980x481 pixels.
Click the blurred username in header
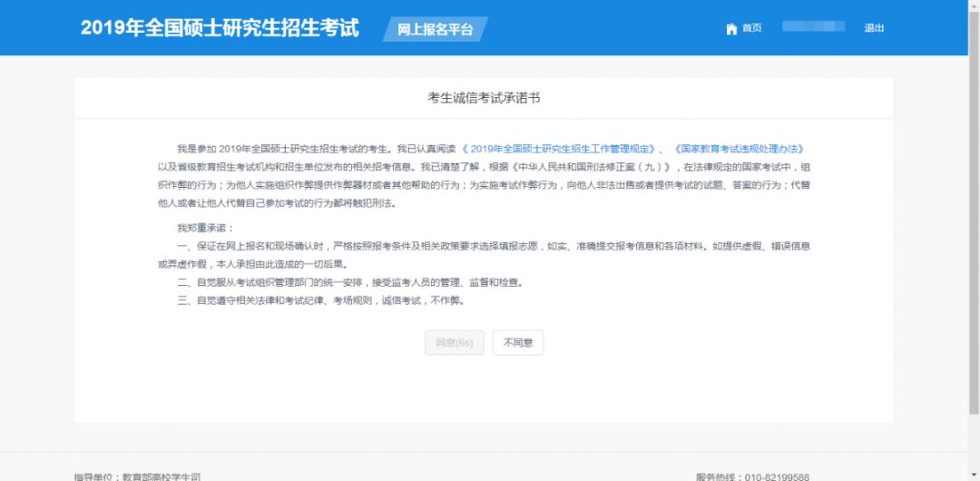pyautogui.click(x=813, y=26)
